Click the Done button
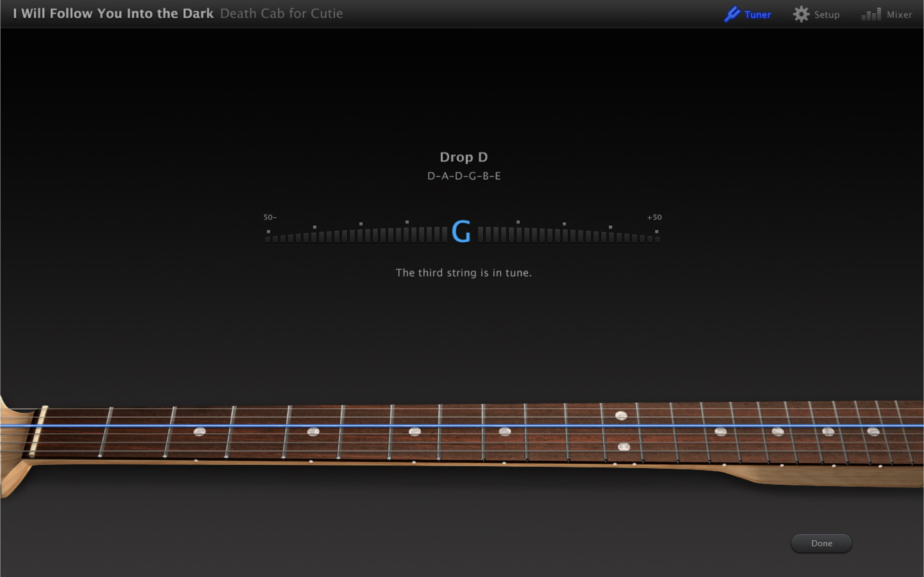 click(821, 543)
